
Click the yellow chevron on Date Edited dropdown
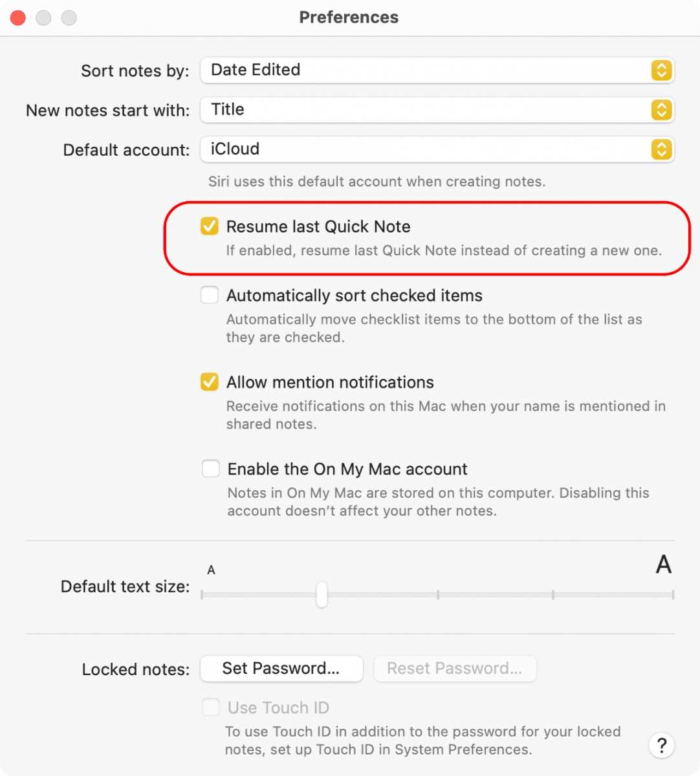(x=661, y=70)
